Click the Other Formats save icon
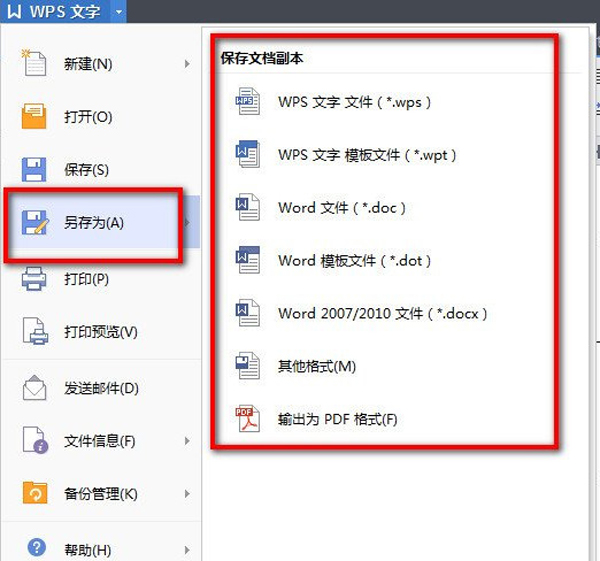Viewport: 600px width, 561px height. 247,366
